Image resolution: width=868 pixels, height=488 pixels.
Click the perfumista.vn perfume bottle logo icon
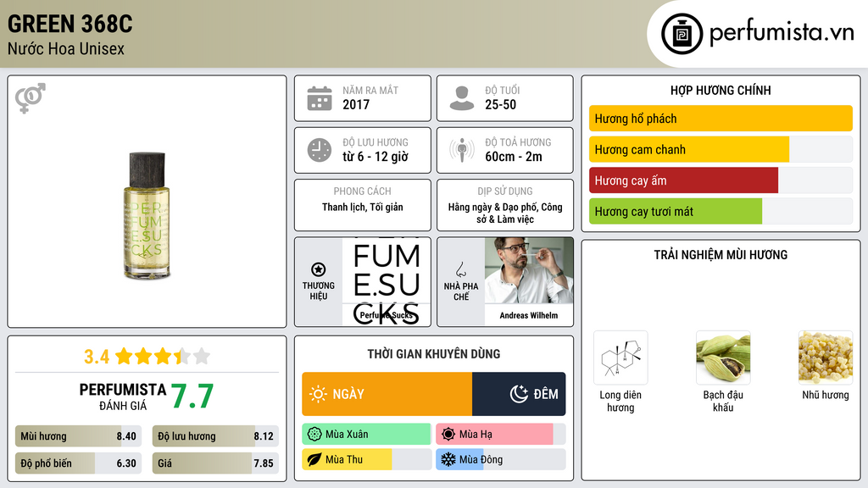682,34
